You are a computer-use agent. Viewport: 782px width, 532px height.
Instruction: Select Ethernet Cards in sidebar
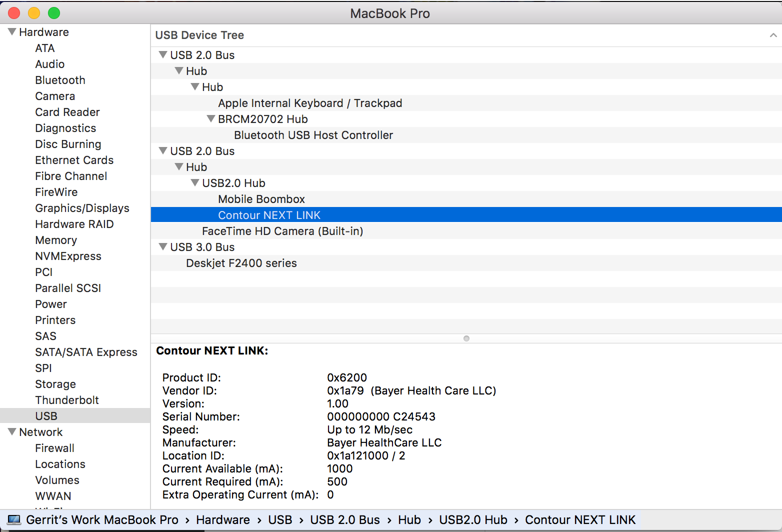pos(74,160)
